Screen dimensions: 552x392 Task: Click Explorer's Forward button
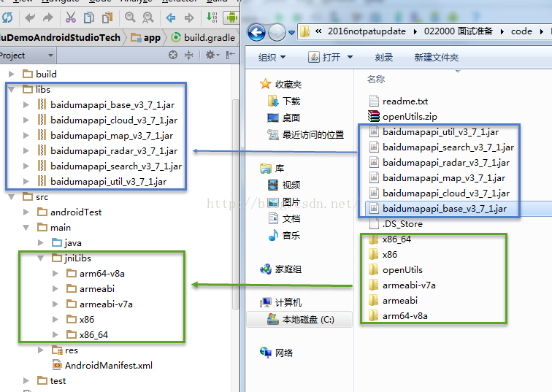point(277,32)
